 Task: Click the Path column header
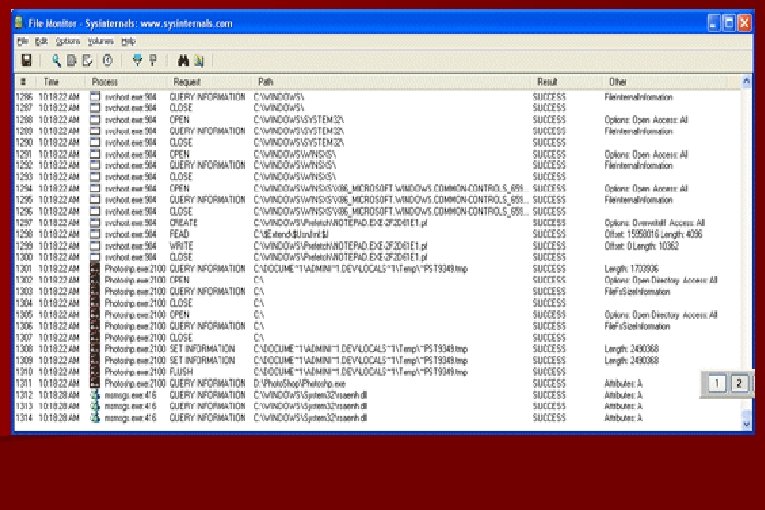click(x=391, y=82)
